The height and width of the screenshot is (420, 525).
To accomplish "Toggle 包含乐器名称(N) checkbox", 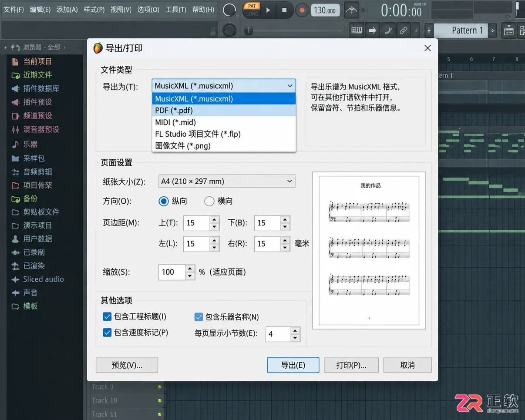I will [199, 317].
